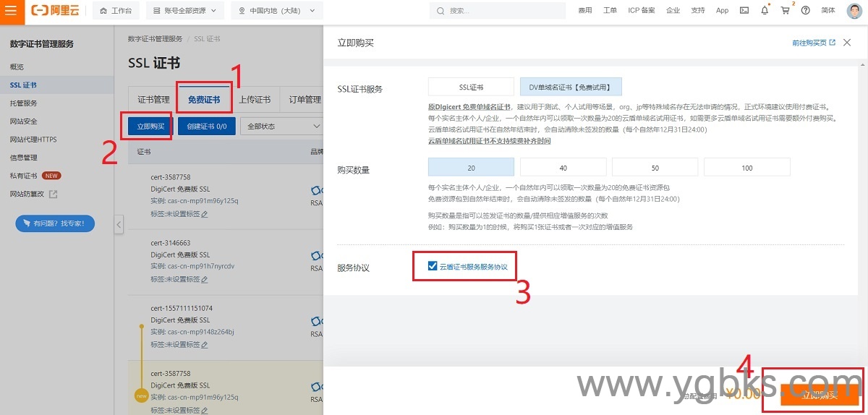Viewport: 868px width, 415px height.
Task: Click the 阿里云 logo
Action: [55, 11]
